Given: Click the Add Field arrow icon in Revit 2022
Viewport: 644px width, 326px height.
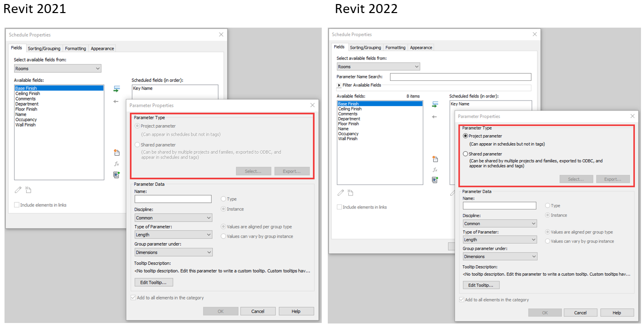Looking at the screenshot, I should click(x=435, y=104).
